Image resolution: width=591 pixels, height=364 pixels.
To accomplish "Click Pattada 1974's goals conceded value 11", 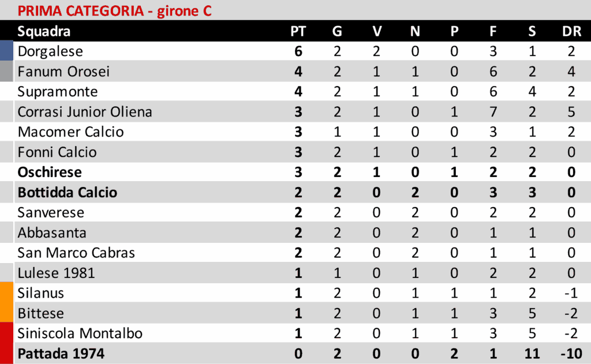I will pyautogui.click(x=532, y=353).
